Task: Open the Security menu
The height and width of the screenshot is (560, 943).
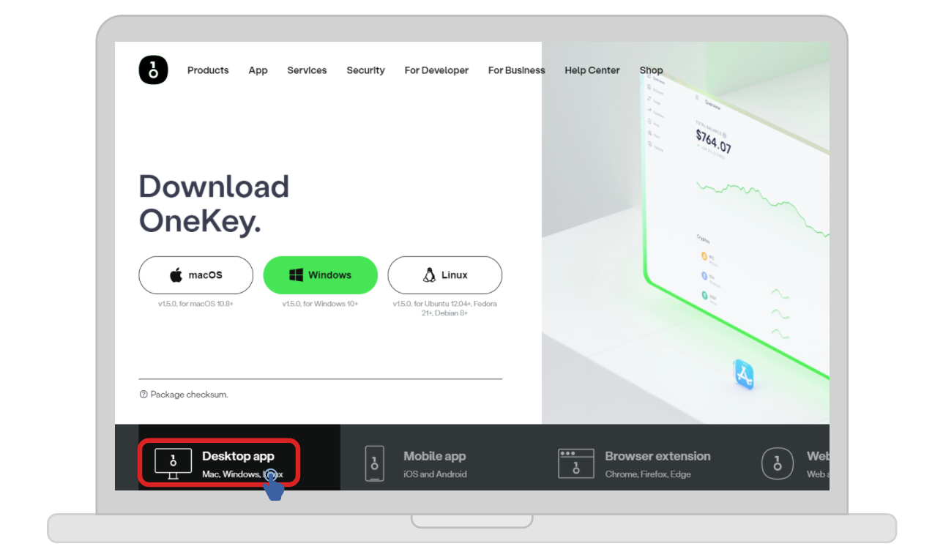Action: coord(365,70)
